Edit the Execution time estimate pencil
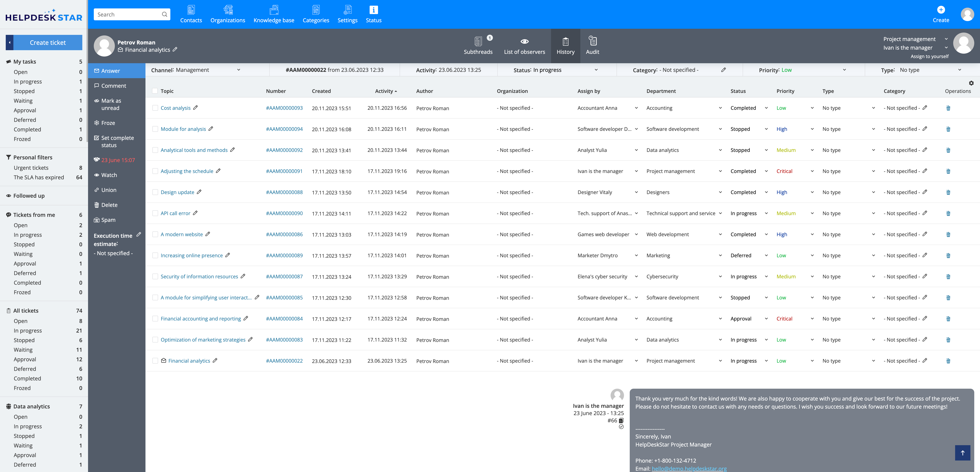Screen dimensions: 980x472 (138, 234)
